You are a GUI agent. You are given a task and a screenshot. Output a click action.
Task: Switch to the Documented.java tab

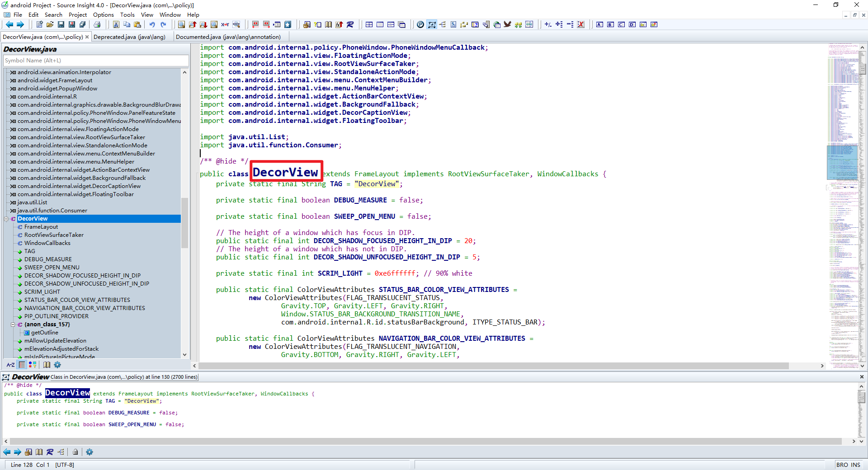pos(228,37)
